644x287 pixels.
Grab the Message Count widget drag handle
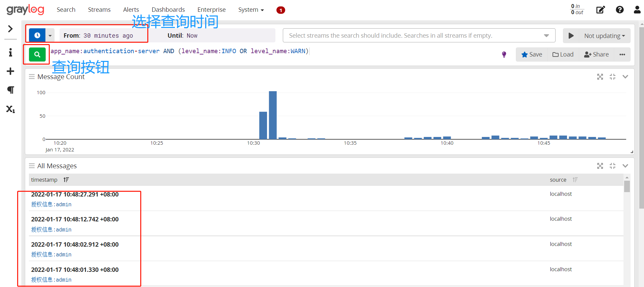point(32,77)
